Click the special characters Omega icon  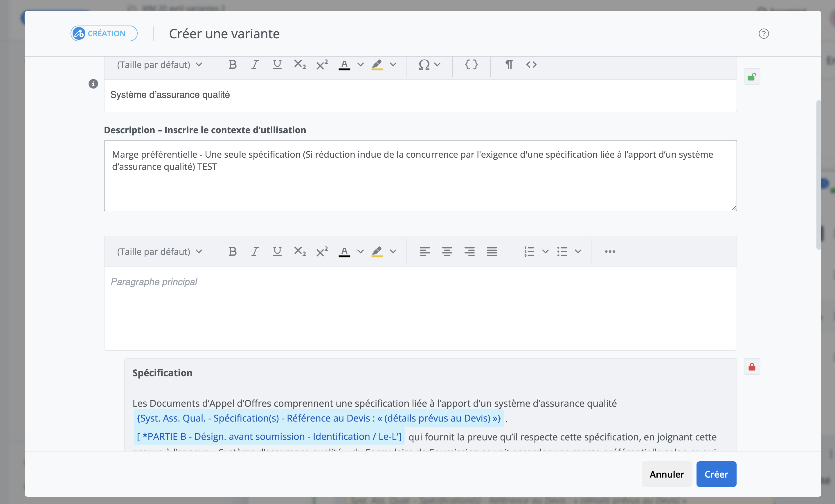tap(424, 65)
